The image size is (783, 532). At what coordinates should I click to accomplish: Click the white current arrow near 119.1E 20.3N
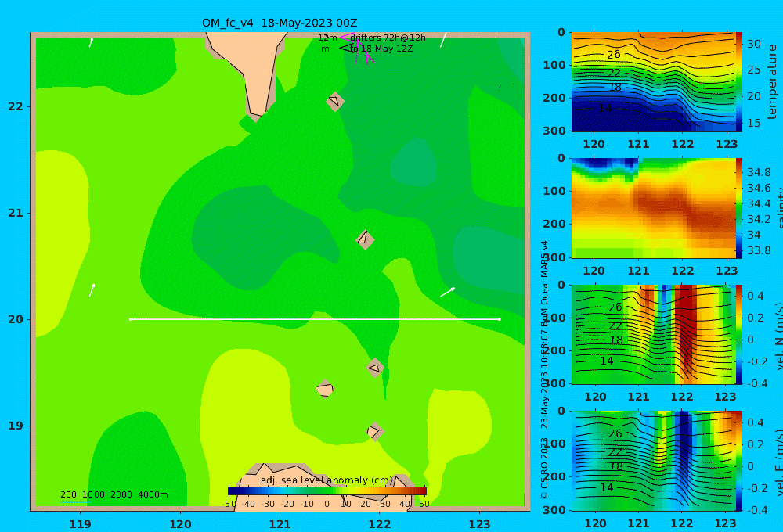point(92,290)
